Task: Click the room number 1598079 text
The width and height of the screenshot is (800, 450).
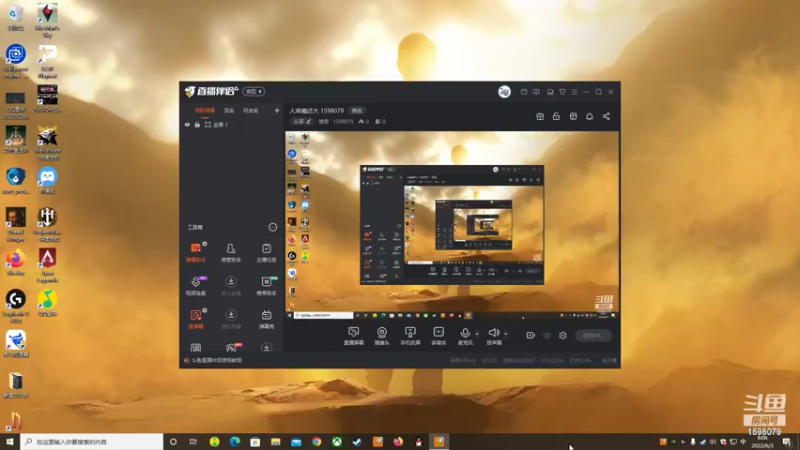Action: 343,121
